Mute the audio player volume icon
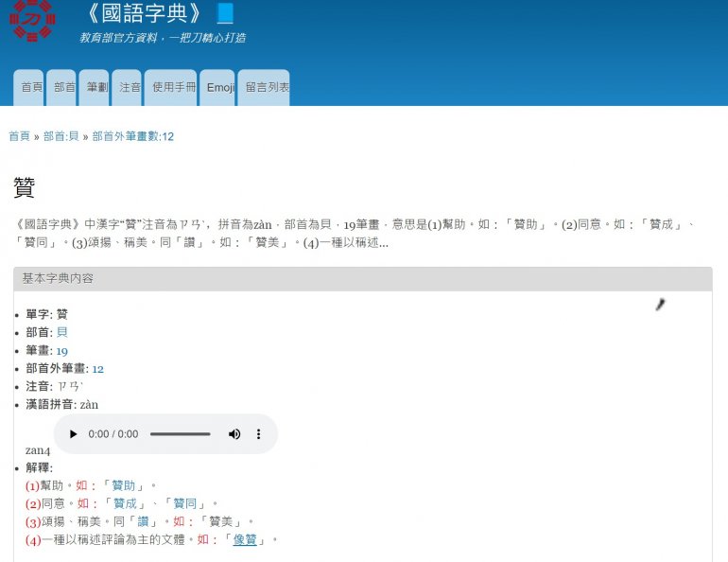Viewport: 728px width, 562px height. pos(234,434)
